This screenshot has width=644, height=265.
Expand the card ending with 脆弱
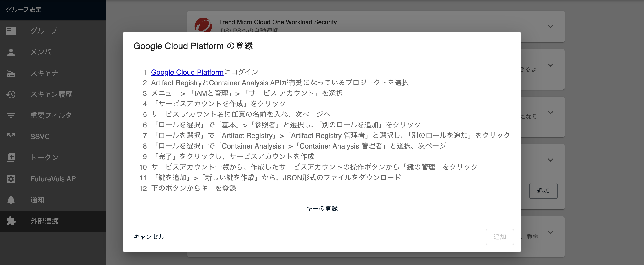pyautogui.click(x=550, y=232)
